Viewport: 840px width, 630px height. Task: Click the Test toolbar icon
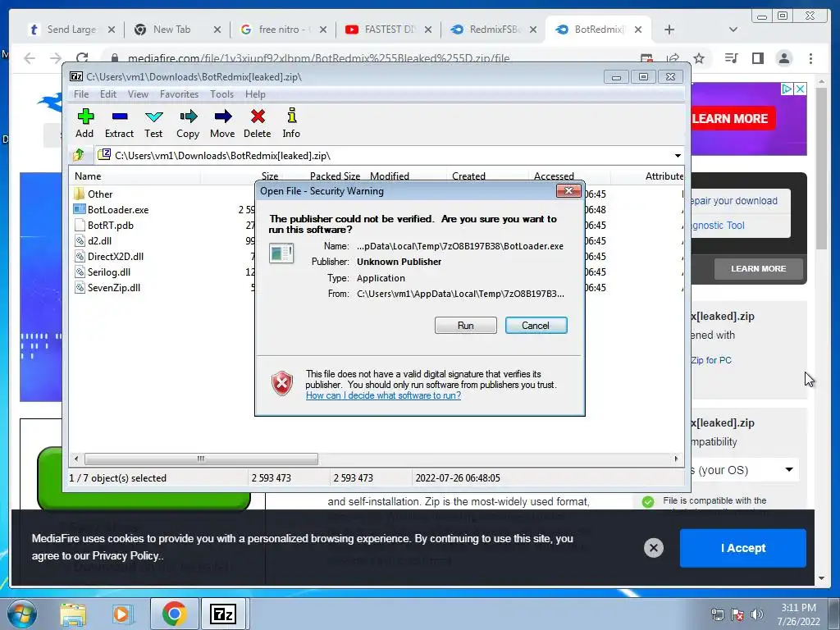click(153, 123)
